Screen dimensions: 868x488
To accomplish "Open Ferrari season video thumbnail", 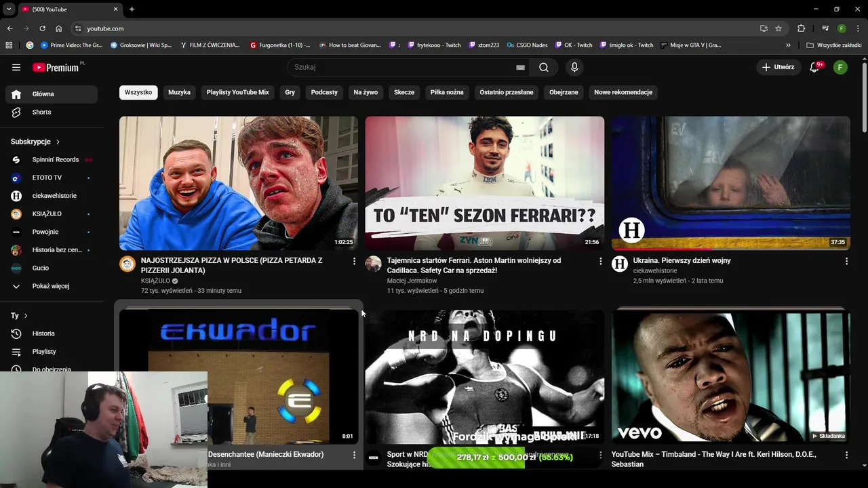I will pyautogui.click(x=484, y=183).
